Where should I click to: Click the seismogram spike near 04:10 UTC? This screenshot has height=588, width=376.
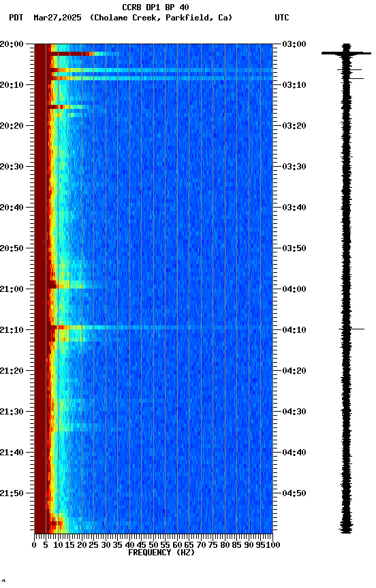[351, 329]
